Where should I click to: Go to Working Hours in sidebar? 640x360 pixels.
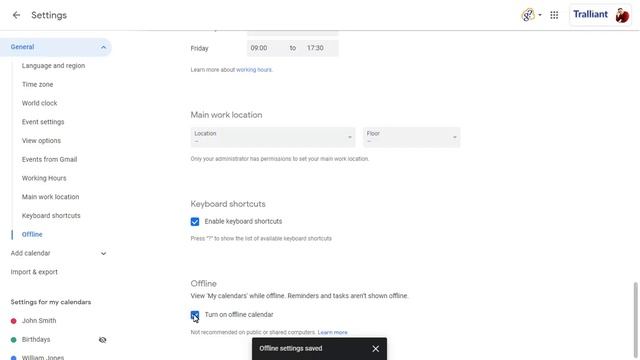click(x=44, y=178)
